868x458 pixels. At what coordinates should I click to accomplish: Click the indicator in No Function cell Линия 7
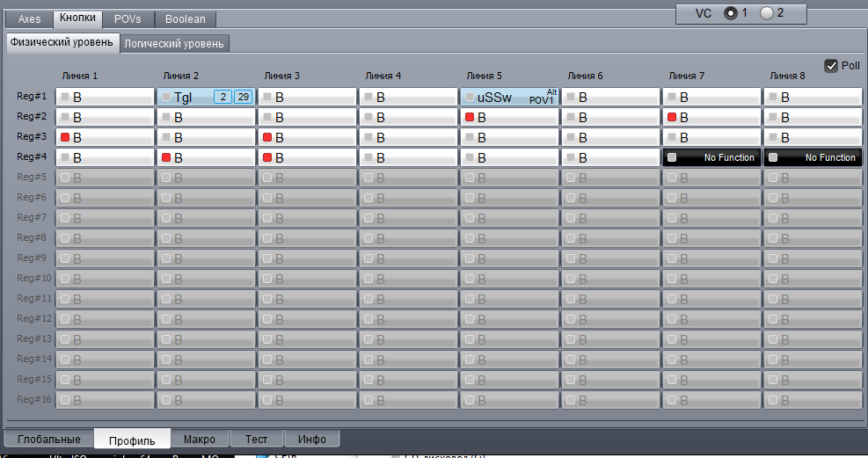coord(672,157)
